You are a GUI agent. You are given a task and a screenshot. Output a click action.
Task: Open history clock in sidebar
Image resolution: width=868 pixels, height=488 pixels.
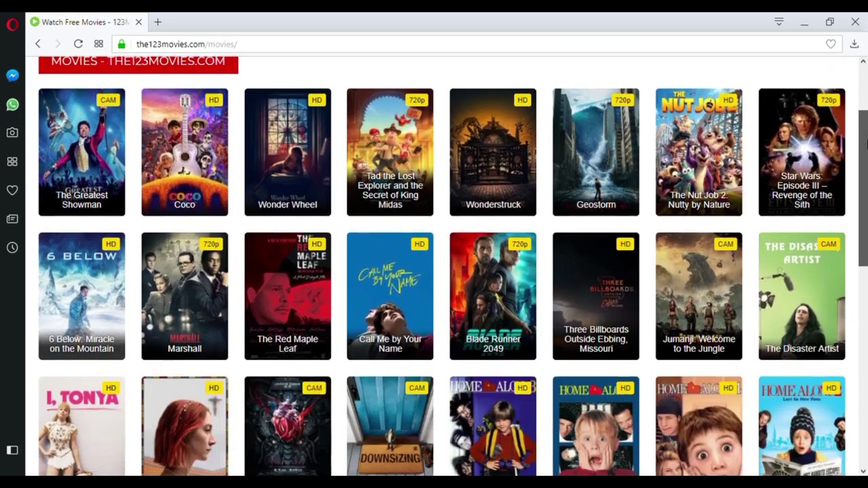click(x=12, y=248)
